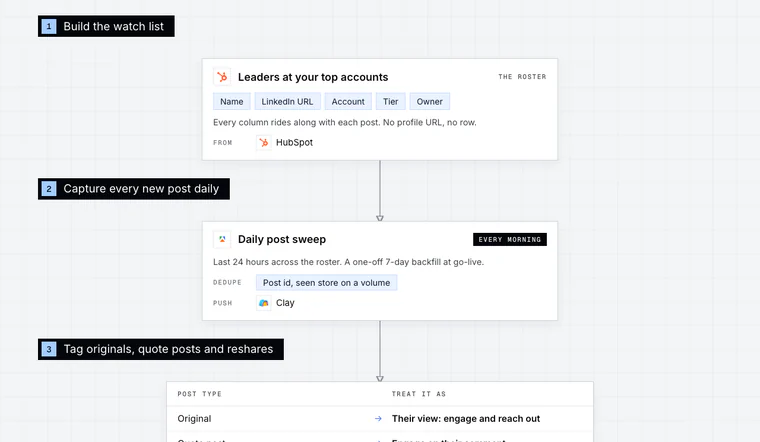Select the Tier column tag
The width and height of the screenshot is (760, 442).
click(x=391, y=101)
